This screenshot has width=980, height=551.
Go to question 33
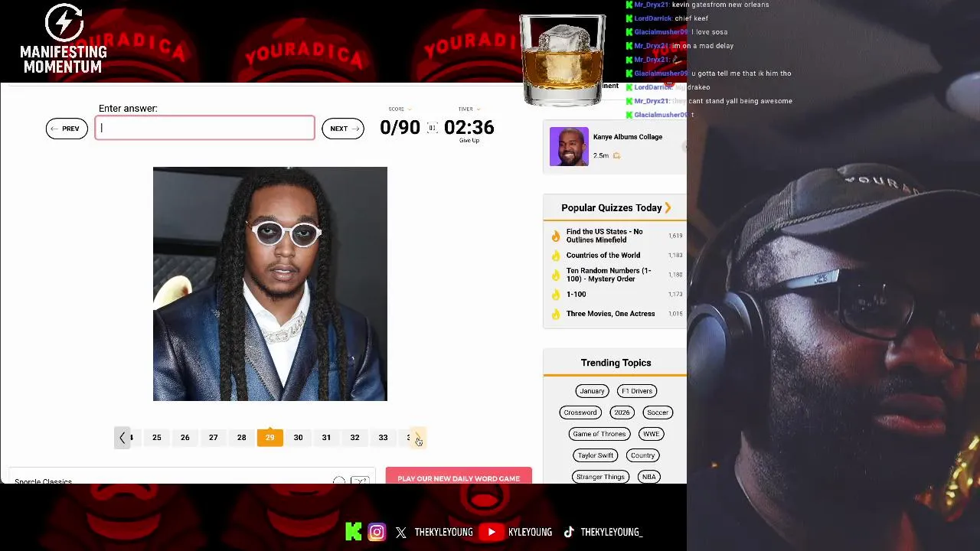tap(383, 438)
